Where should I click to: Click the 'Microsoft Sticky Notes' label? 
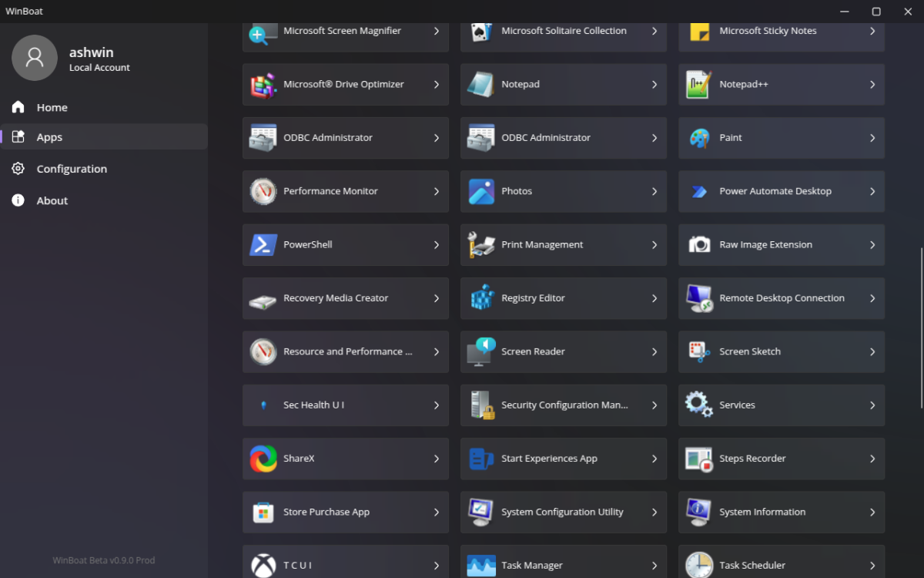768,31
